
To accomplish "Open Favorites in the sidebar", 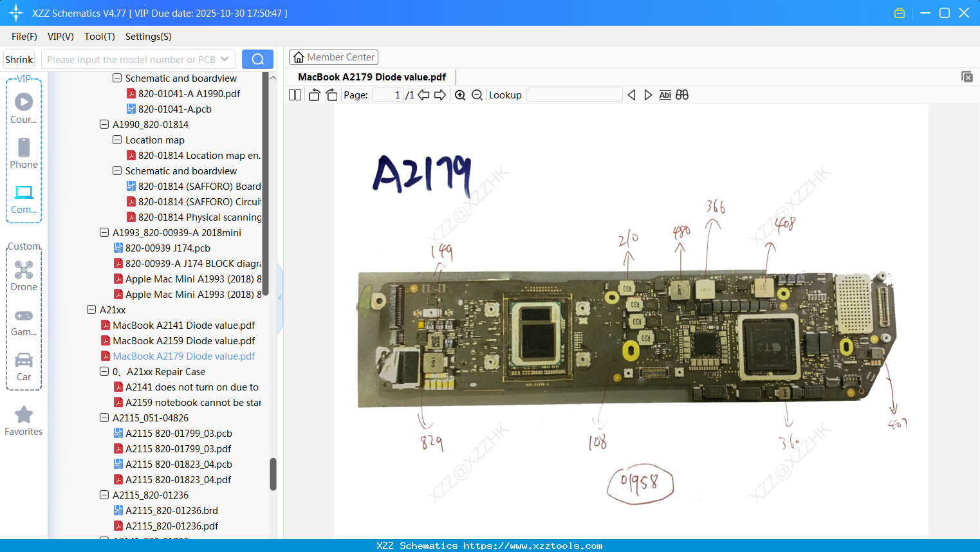I will (24, 421).
